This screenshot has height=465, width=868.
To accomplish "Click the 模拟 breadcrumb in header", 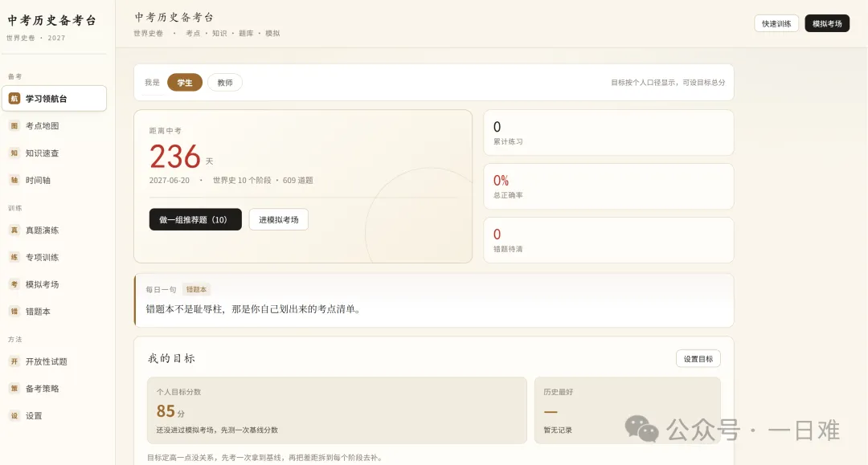I will click(272, 33).
